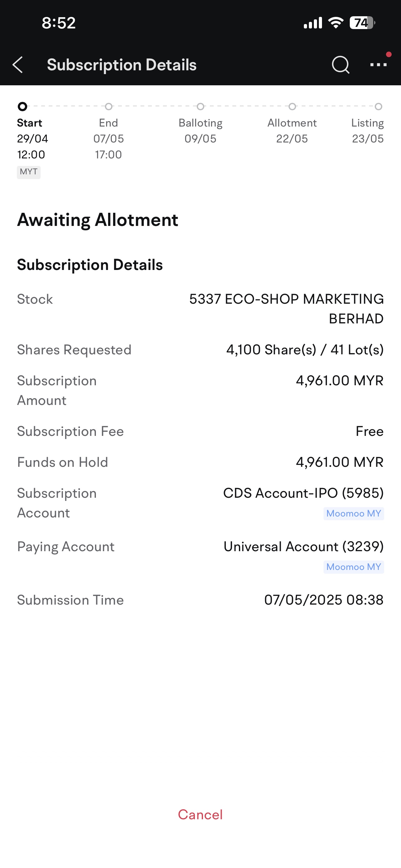Tap the cellular signal bars
Image resolution: width=401 pixels, height=868 pixels.
click(x=313, y=23)
